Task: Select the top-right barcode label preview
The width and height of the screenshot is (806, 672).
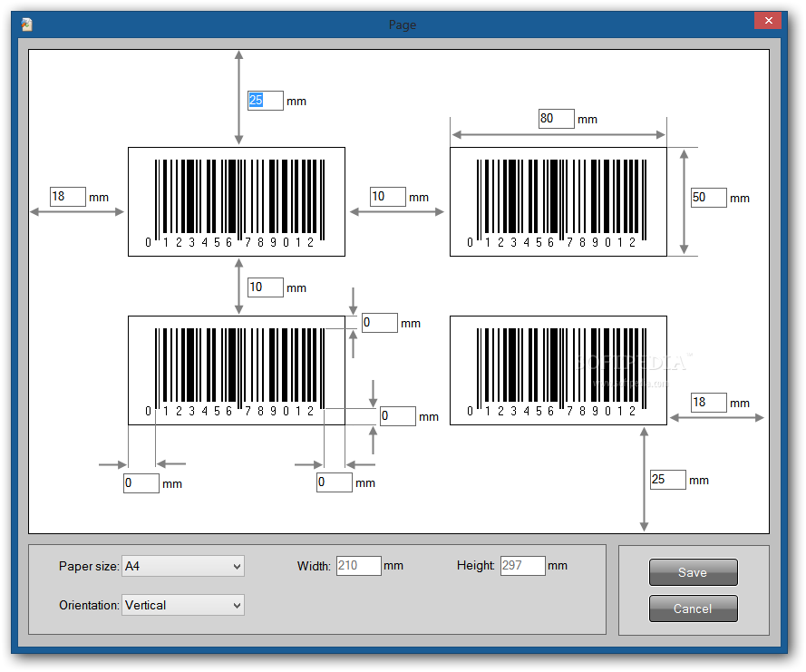Action: (558, 201)
